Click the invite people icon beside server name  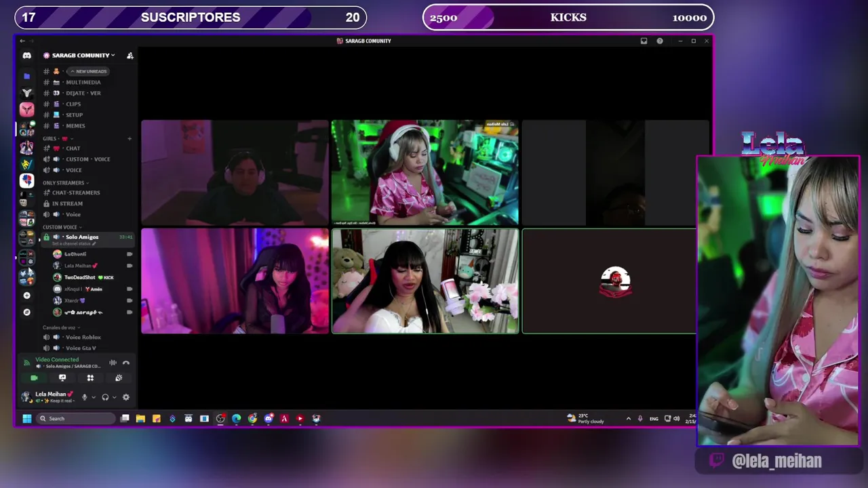click(x=130, y=56)
